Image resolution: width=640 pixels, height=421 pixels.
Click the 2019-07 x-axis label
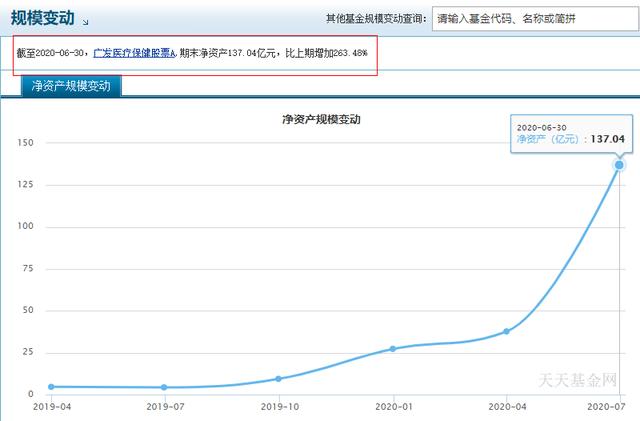(165, 407)
